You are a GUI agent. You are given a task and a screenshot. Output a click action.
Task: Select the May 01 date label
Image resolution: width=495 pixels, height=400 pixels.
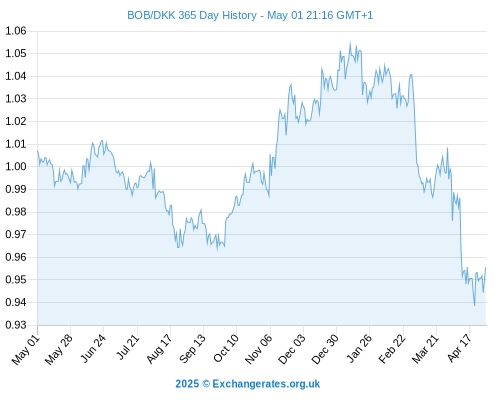26,350
